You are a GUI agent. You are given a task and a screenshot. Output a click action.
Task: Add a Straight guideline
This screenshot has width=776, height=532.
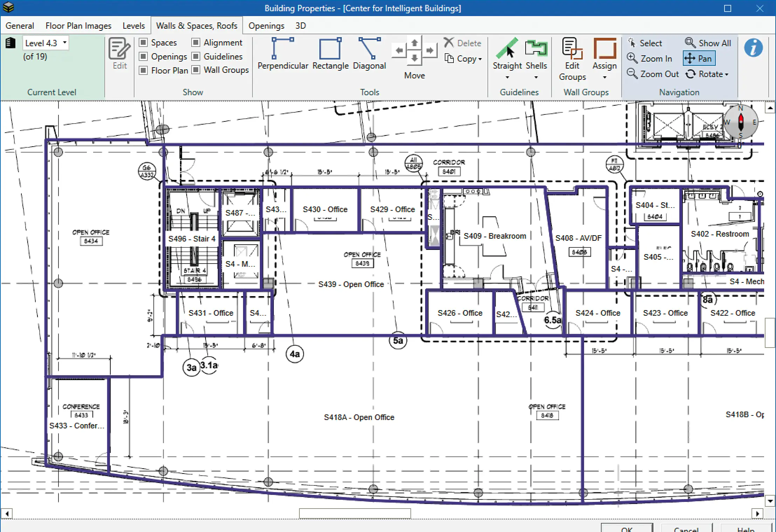pyautogui.click(x=507, y=58)
